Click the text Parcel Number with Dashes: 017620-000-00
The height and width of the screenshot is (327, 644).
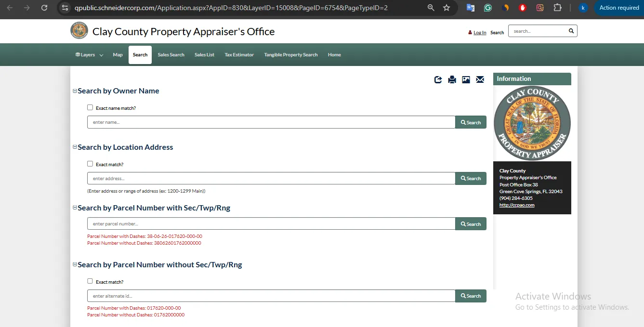[x=134, y=308]
